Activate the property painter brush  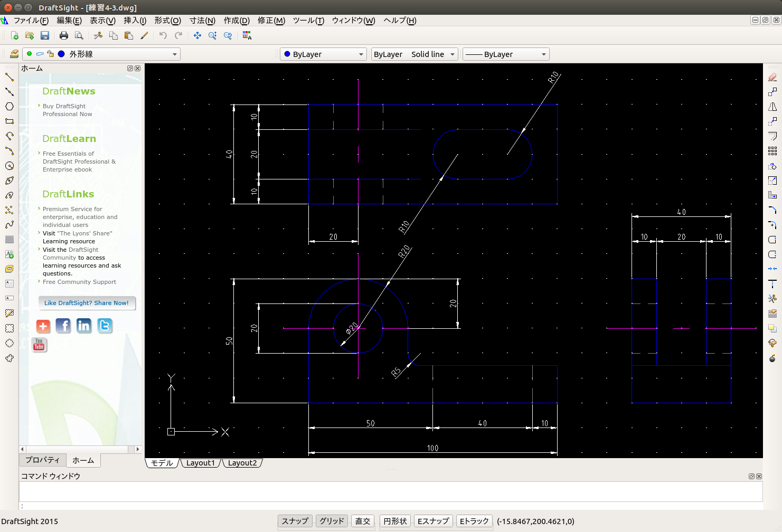144,35
